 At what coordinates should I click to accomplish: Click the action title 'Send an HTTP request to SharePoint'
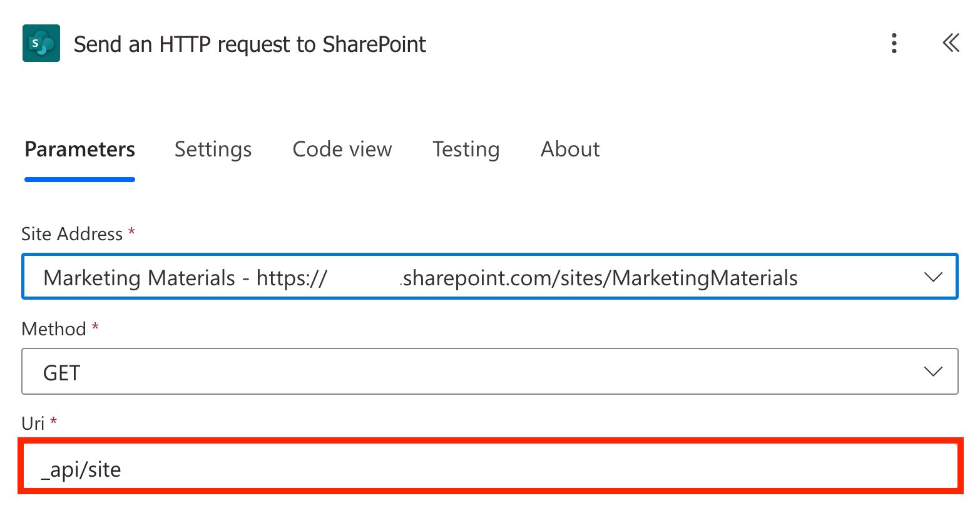250,44
